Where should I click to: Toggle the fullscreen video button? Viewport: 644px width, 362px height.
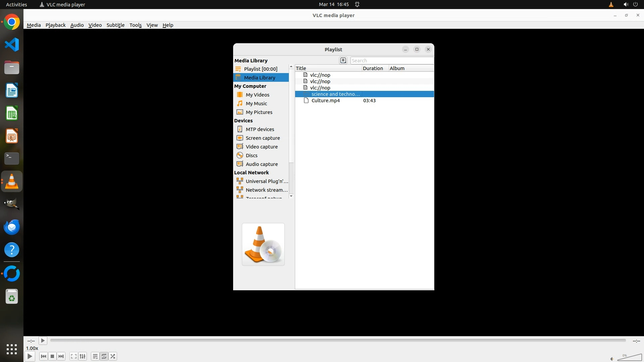click(73, 356)
